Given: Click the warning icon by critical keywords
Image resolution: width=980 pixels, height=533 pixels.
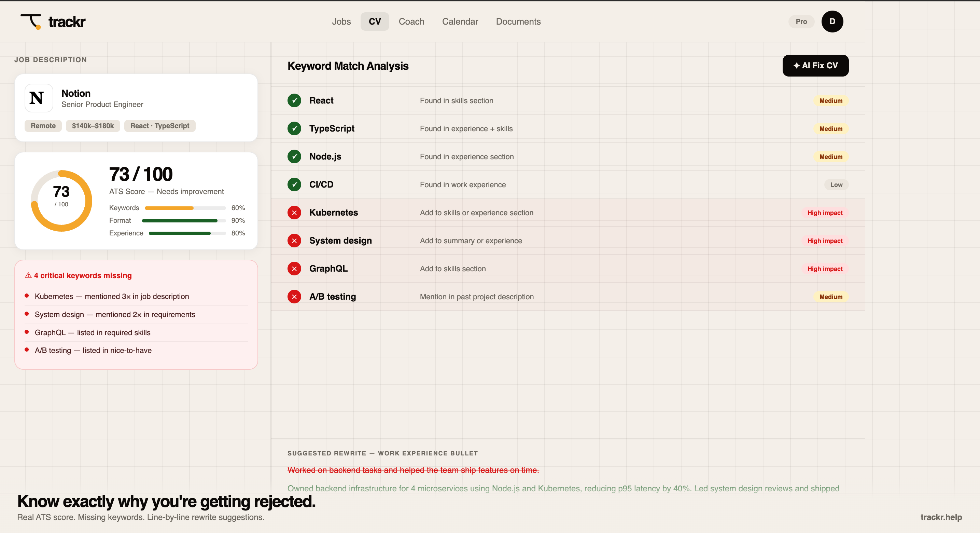Looking at the screenshot, I should (x=28, y=275).
